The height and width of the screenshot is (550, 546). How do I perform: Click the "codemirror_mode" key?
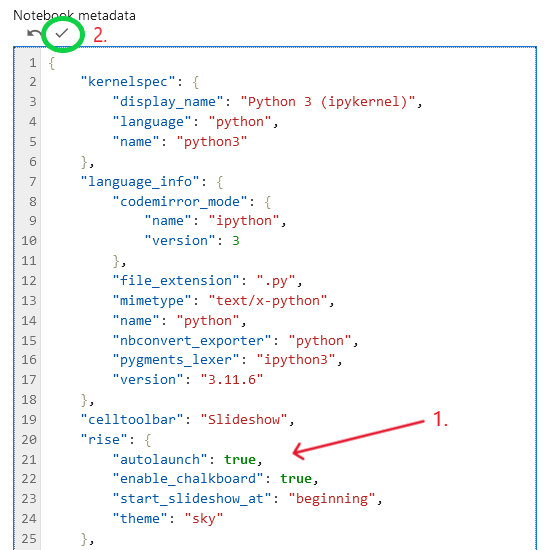[180, 202]
